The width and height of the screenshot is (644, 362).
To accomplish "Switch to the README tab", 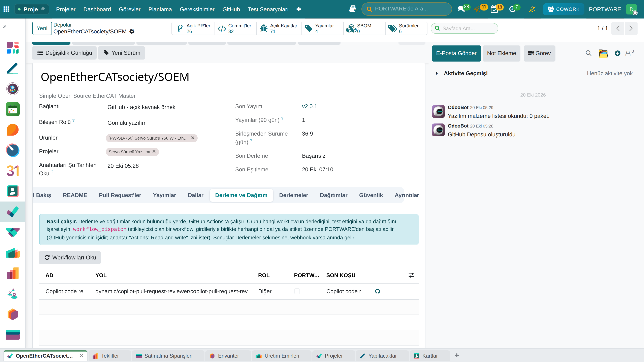I will pos(75,195).
